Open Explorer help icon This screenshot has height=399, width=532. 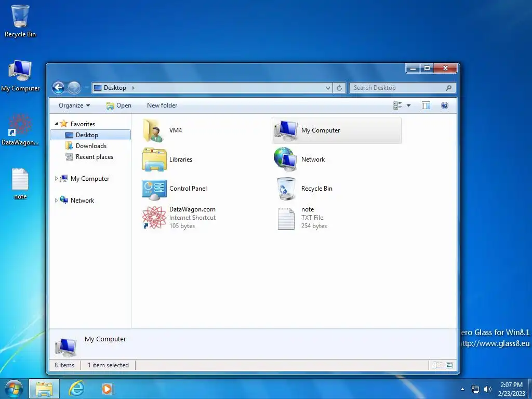[x=445, y=105]
